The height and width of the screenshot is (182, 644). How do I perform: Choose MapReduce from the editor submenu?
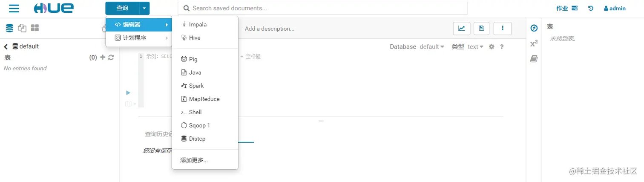tap(205, 99)
